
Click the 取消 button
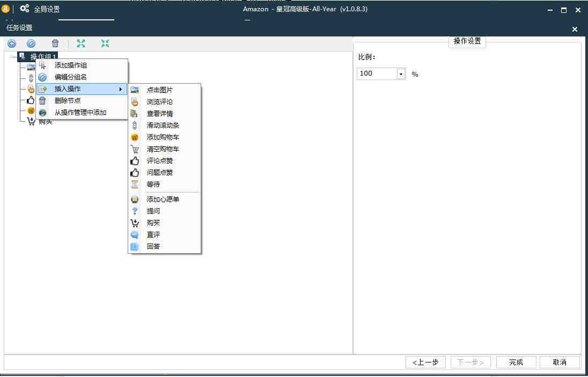coord(560,363)
